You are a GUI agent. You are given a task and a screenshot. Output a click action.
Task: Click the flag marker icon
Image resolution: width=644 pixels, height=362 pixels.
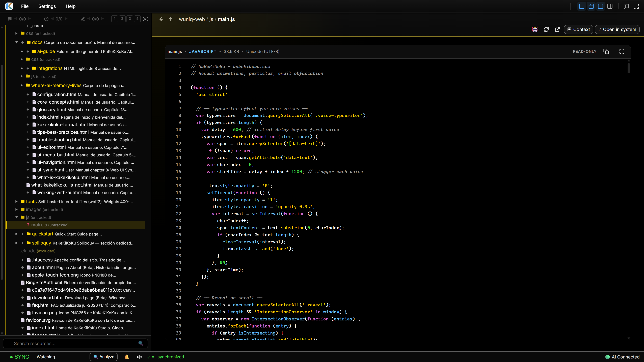(10, 19)
